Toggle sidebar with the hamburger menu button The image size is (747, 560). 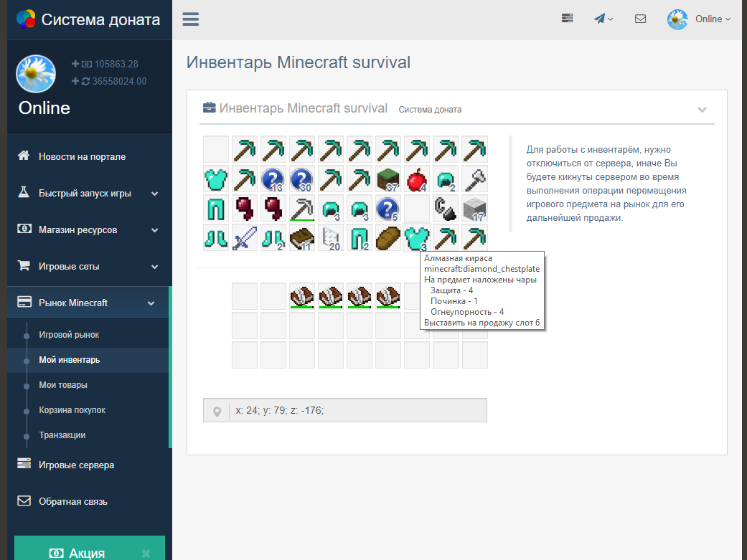[190, 19]
